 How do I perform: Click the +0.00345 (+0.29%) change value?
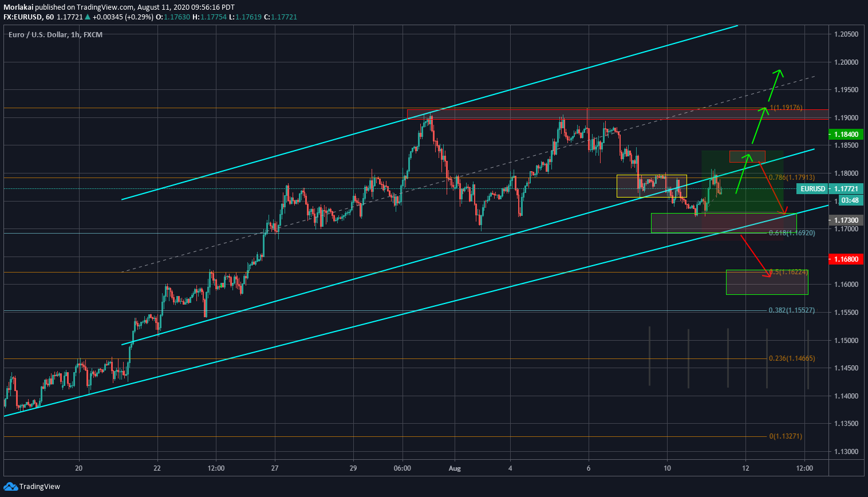123,17
